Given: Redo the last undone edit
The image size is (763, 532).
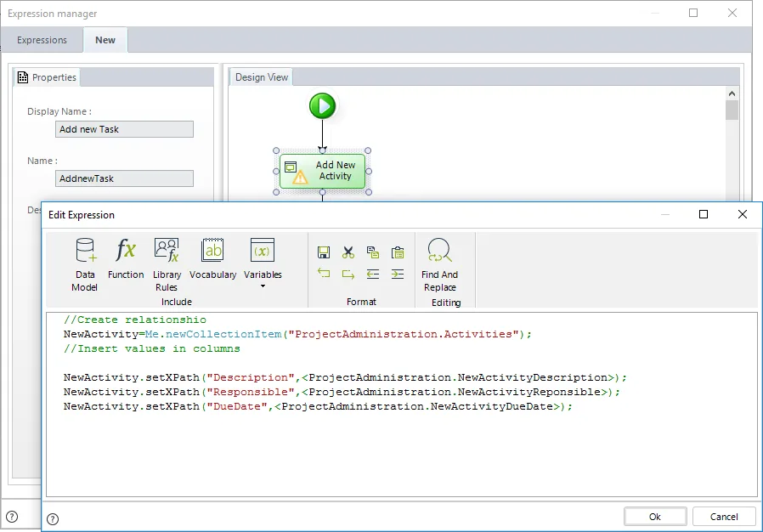Looking at the screenshot, I should (x=348, y=274).
